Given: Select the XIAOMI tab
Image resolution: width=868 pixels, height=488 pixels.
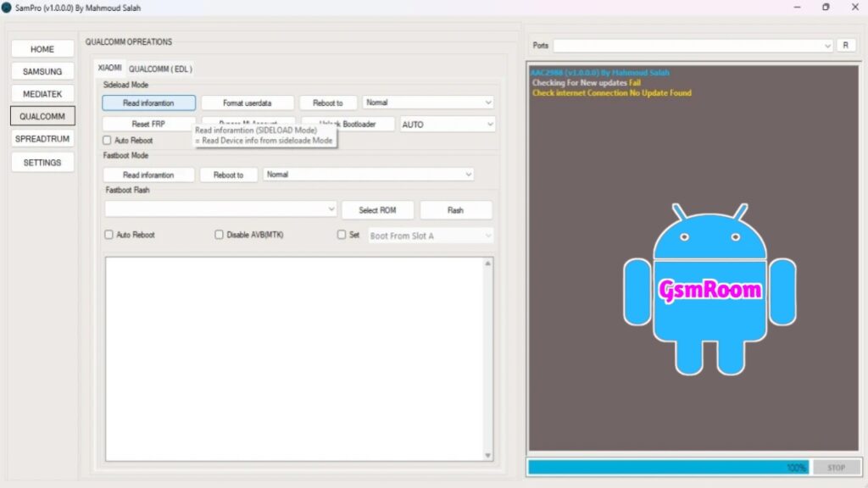Looking at the screenshot, I should click(110, 68).
